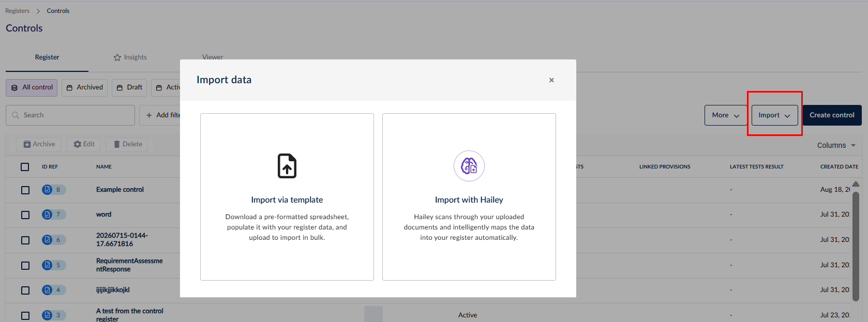Click the magnifier icon in Search box

tap(16, 115)
